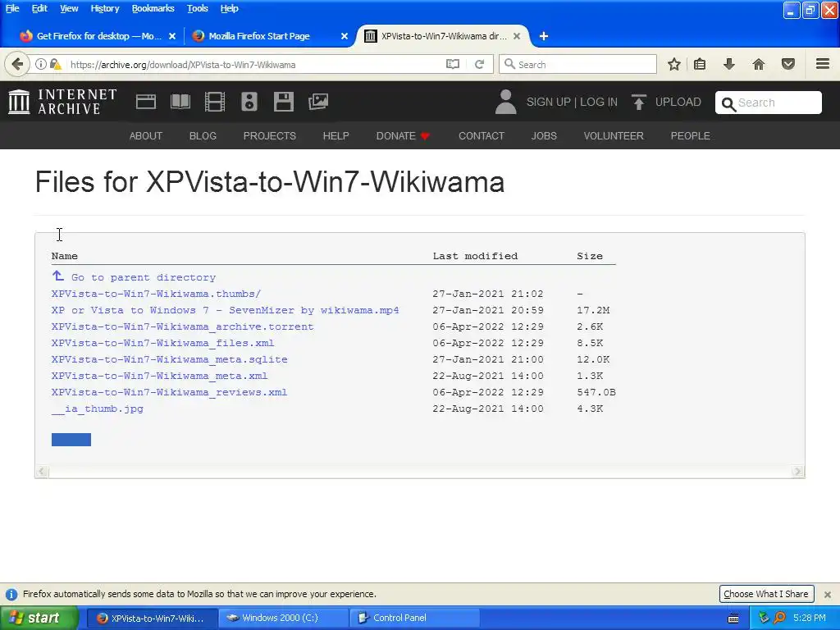Toggle Reader View icon in address bar
Viewport: 840px width, 630px height.
coord(453,64)
